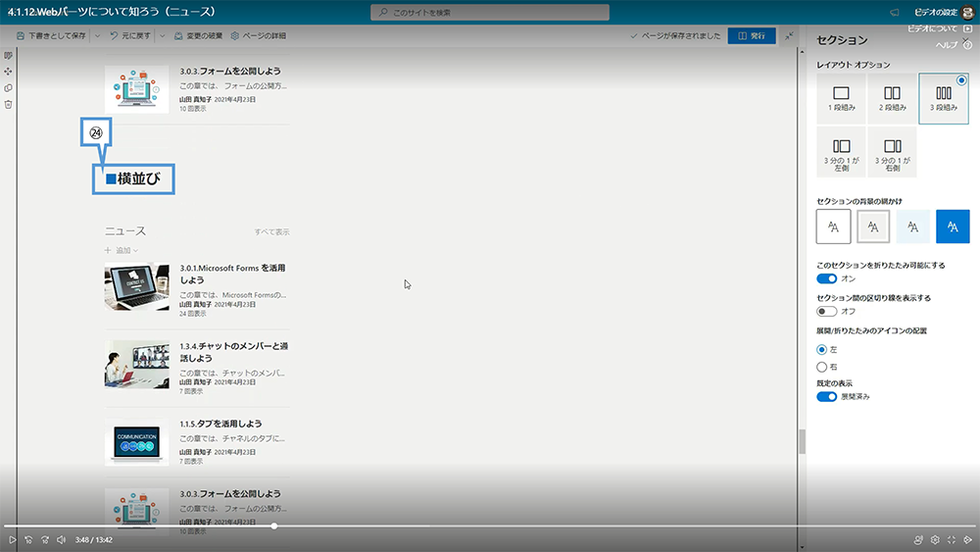Click 下書きとして保存 button
980x552 pixels.
(x=51, y=36)
